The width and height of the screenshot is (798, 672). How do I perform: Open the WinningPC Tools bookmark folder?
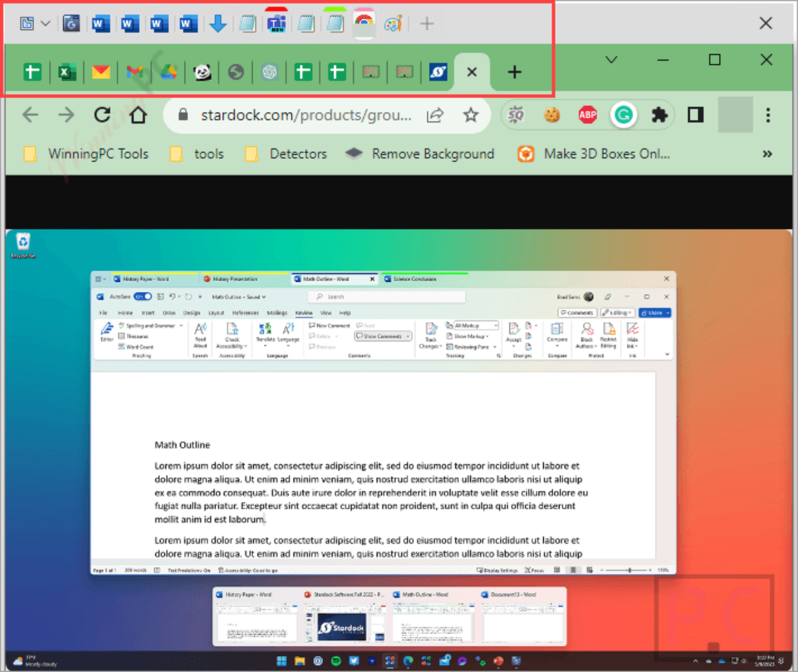pos(86,154)
